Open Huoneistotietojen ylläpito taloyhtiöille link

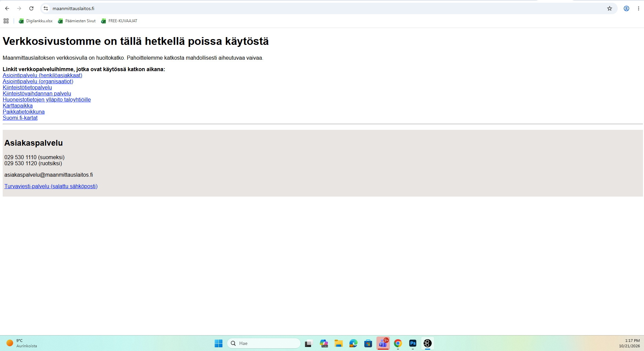coord(47,99)
